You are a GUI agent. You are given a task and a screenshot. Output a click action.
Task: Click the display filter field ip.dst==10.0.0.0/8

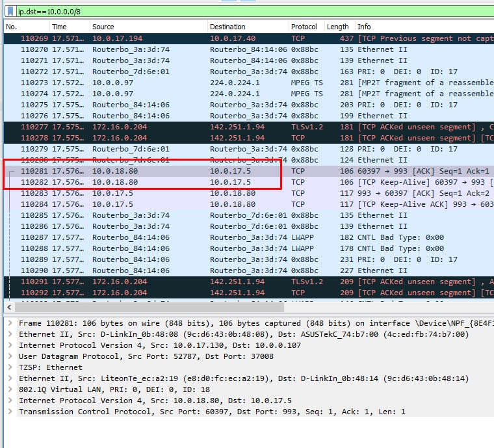(x=255, y=12)
